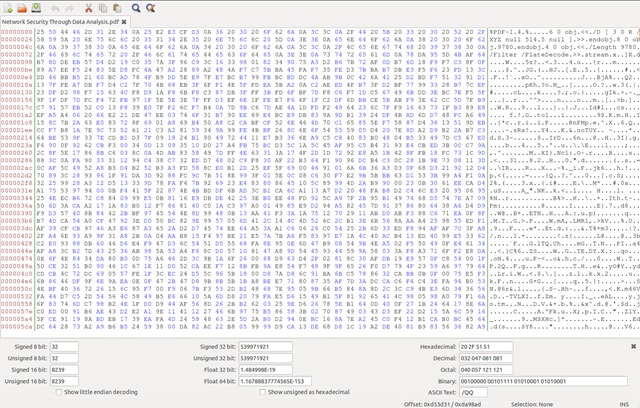The image size is (640, 408).
Task: Click the Unsigned 32 bit field
Action: 265,358
